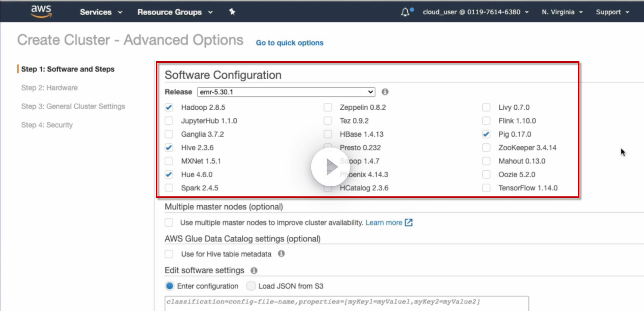This screenshot has width=644, height=311.
Task: Open the pin shortcuts star icon
Action: coord(232,12)
